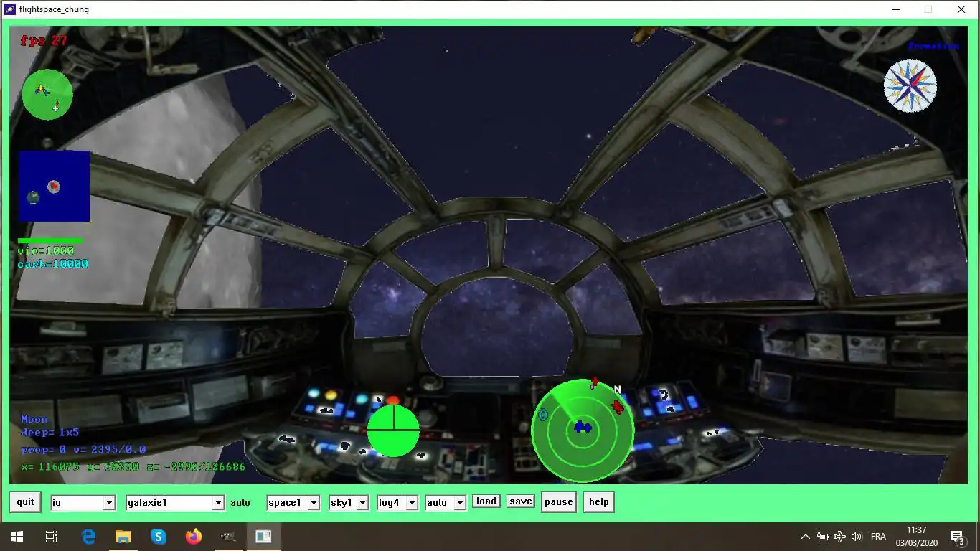Click the x y z coordinates readout

(x=133, y=467)
